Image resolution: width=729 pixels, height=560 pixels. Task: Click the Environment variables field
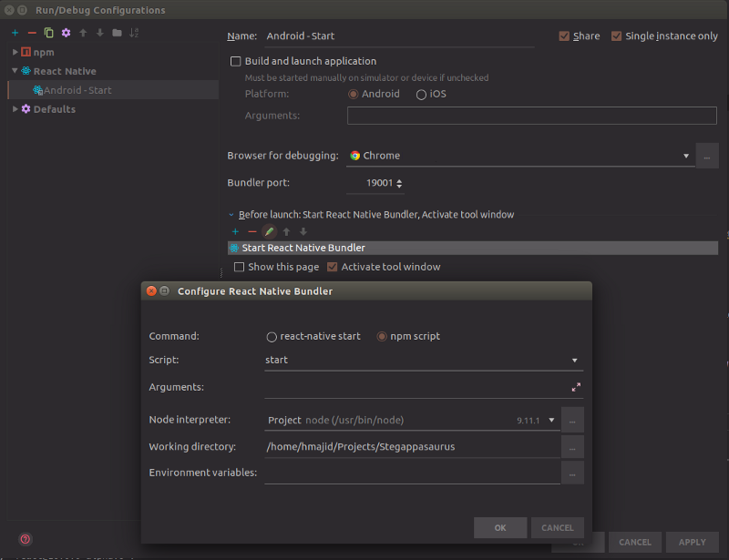(413, 473)
